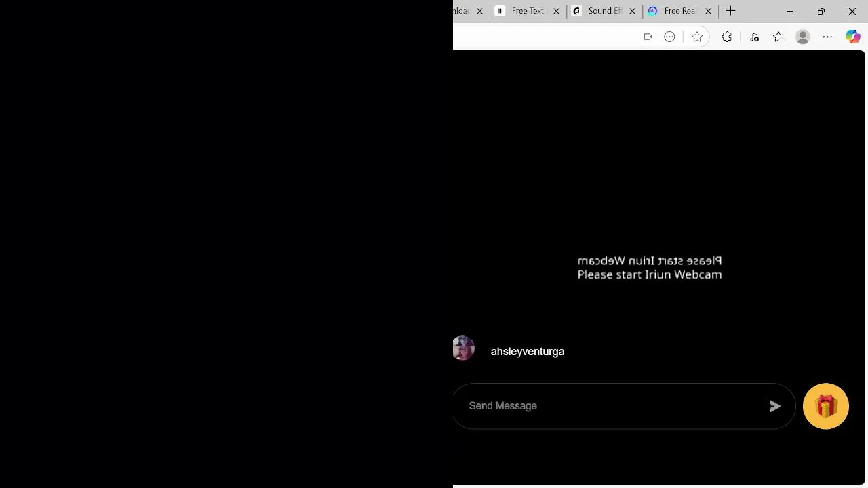Minimize the browser window
The width and height of the screenshot is (868, 488).
(790, 11)
